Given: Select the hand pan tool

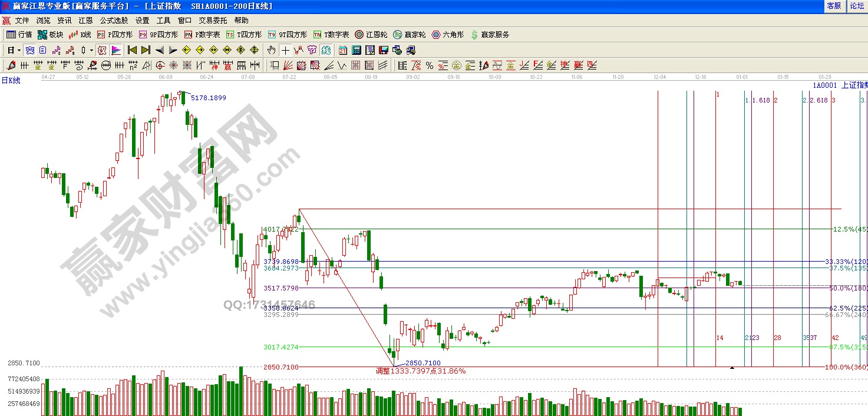Looking at the screenshot, I should coord(272,50).
